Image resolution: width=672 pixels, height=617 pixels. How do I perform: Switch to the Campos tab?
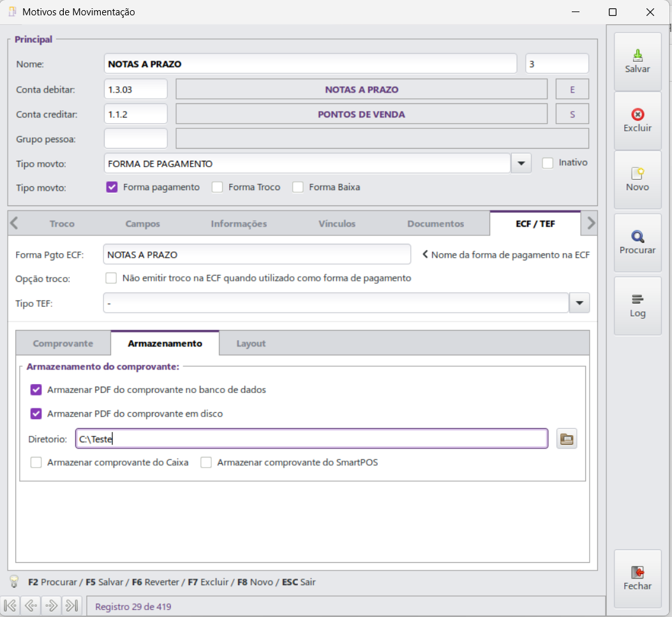(142, 224)
